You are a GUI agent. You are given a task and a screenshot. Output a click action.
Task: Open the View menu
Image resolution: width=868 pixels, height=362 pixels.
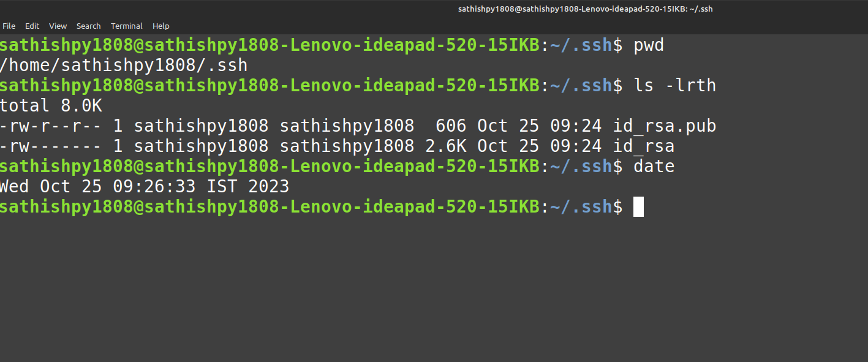coord(58,26)
